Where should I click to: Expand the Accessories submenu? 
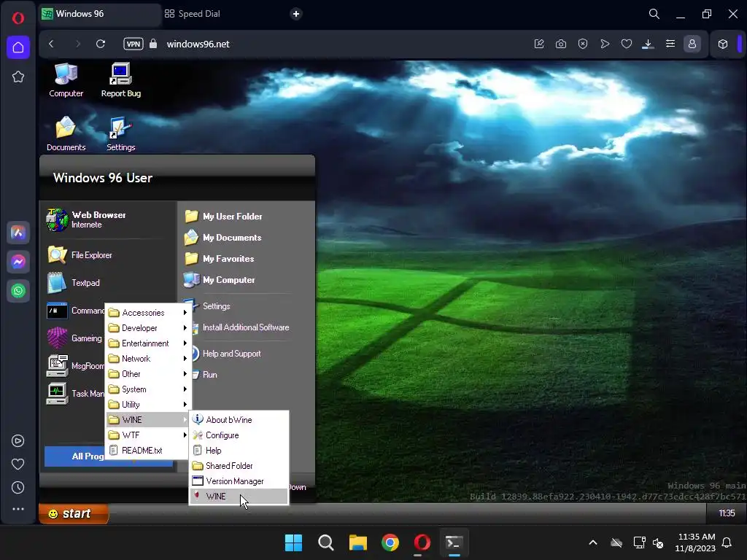pos(148,312)
